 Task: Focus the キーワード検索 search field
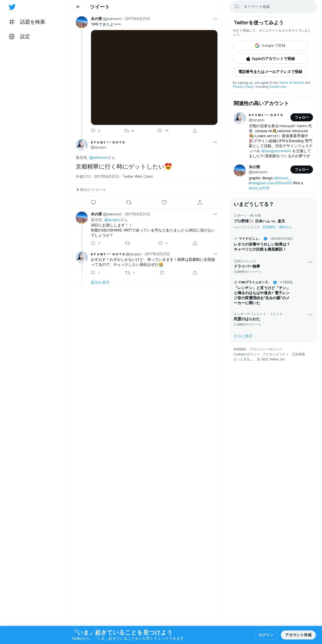click(273, 7)
